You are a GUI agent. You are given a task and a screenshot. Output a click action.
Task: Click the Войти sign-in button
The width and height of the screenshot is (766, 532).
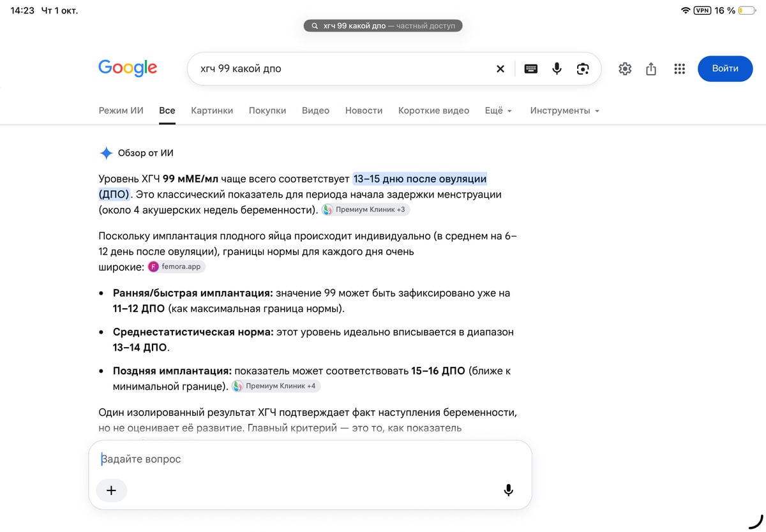[725, 68]
